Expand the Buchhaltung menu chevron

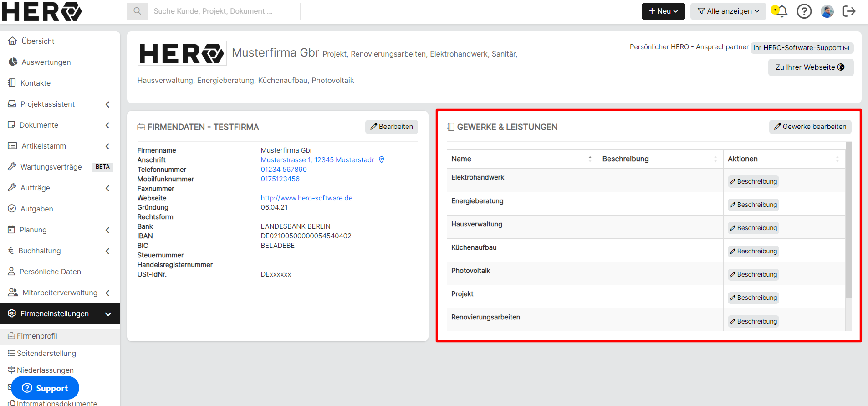pos(107,251)
